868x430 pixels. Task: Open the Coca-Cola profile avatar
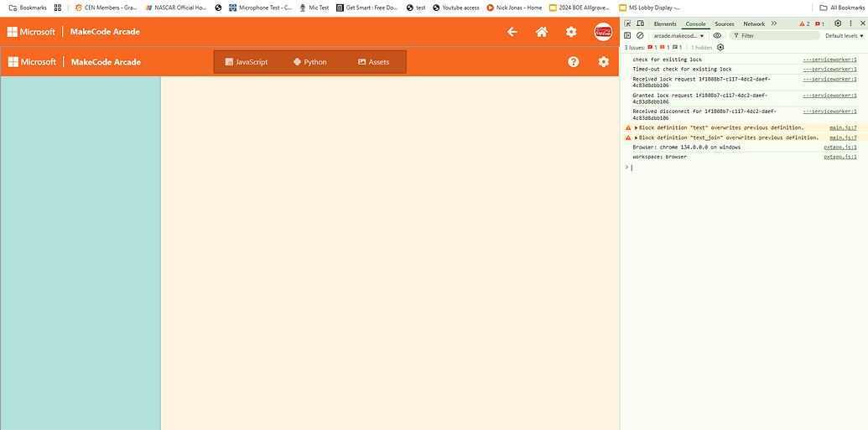[602, 32]
